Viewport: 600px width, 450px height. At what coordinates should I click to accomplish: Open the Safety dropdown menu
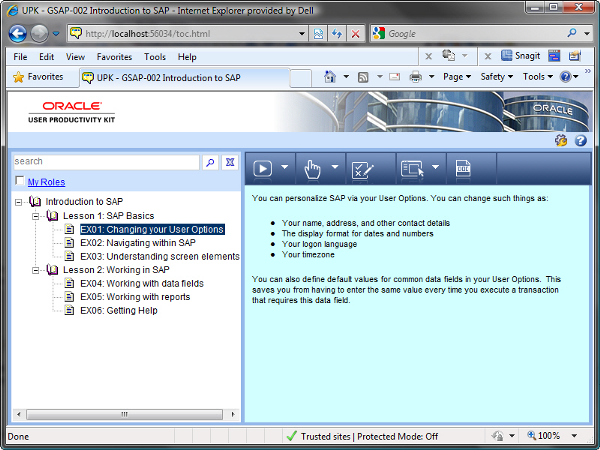(497, 77)
